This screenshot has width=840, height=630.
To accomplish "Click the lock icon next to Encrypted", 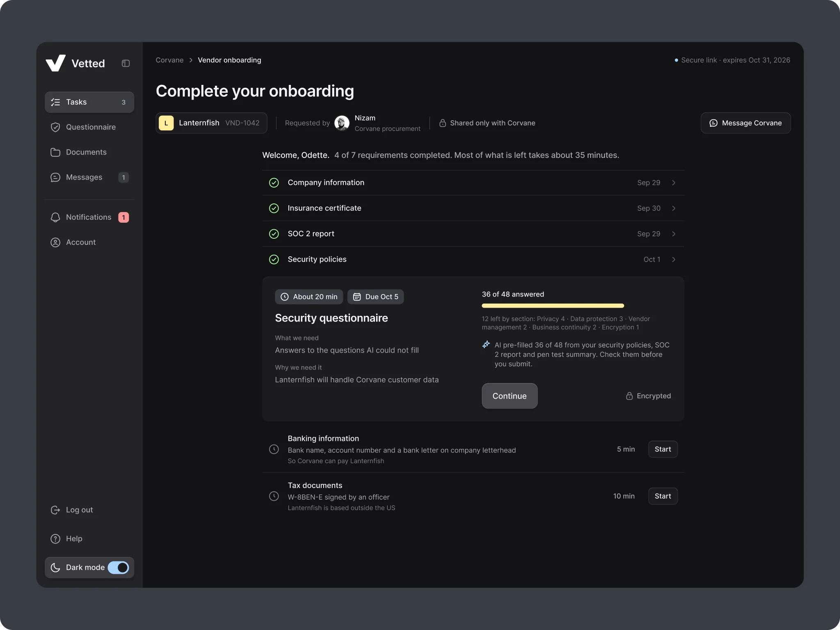I will click(x=629, y=396).
